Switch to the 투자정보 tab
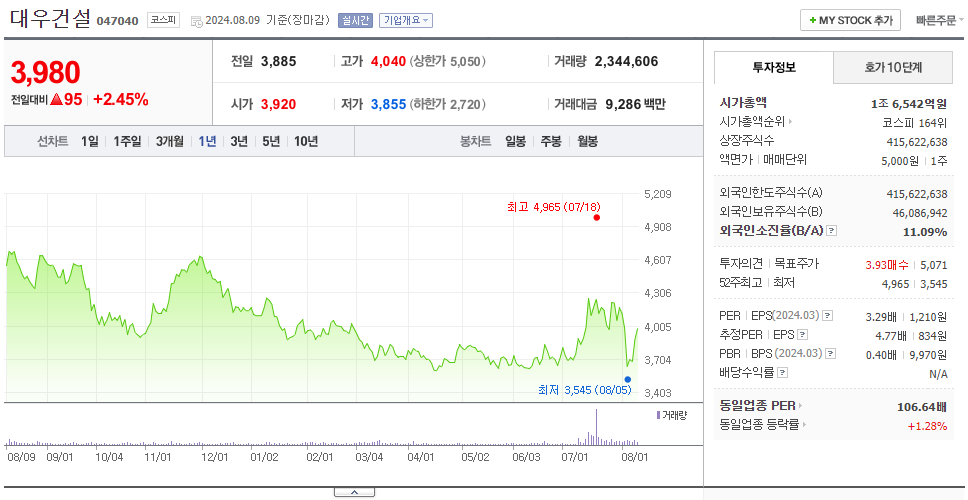Viewport: 968px width, 500px height. tap(774, 67)
